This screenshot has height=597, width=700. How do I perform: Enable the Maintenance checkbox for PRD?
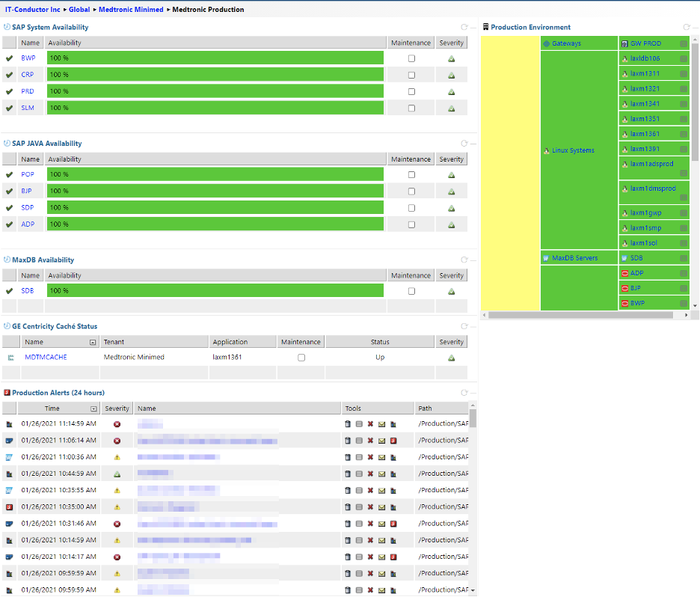(411, 91)
